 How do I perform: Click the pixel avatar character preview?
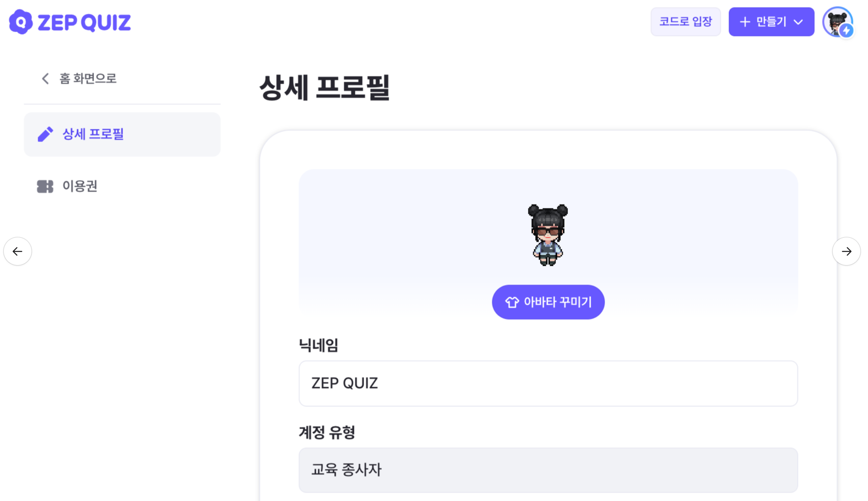(548, 235)
